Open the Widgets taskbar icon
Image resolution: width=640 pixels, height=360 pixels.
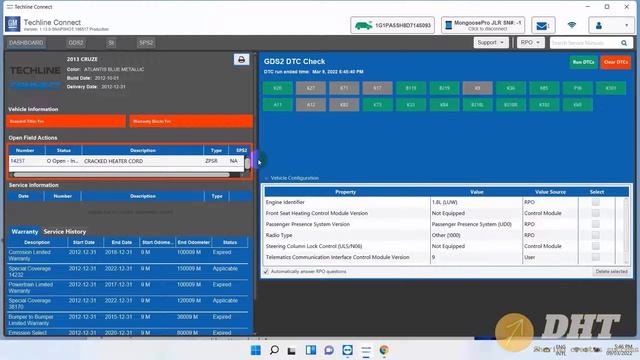pos(311,350)
